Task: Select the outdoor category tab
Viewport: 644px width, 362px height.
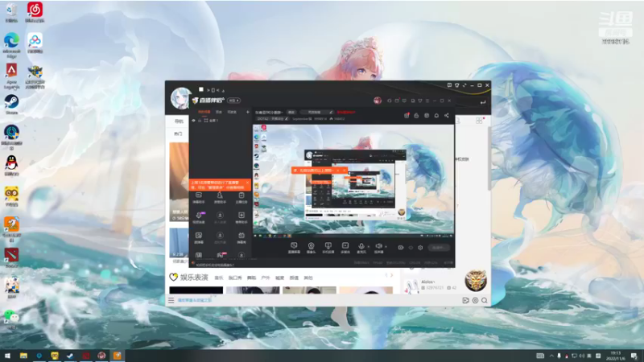Action: point(266,278)
